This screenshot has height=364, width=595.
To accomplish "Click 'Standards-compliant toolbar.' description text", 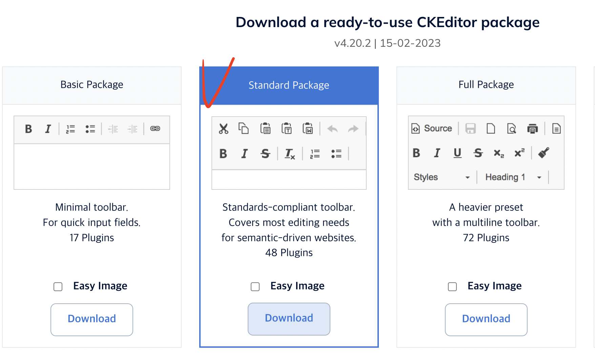I will 289,207.
